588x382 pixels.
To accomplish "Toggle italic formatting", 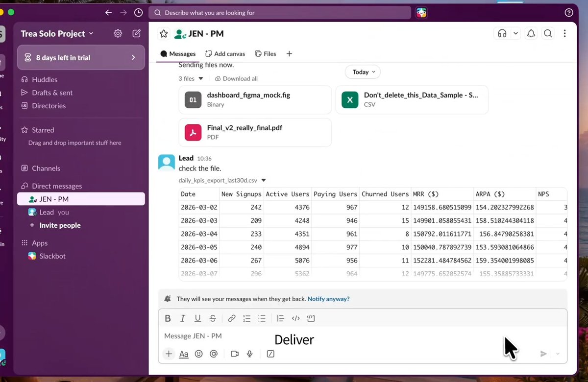I will point(183,318).
